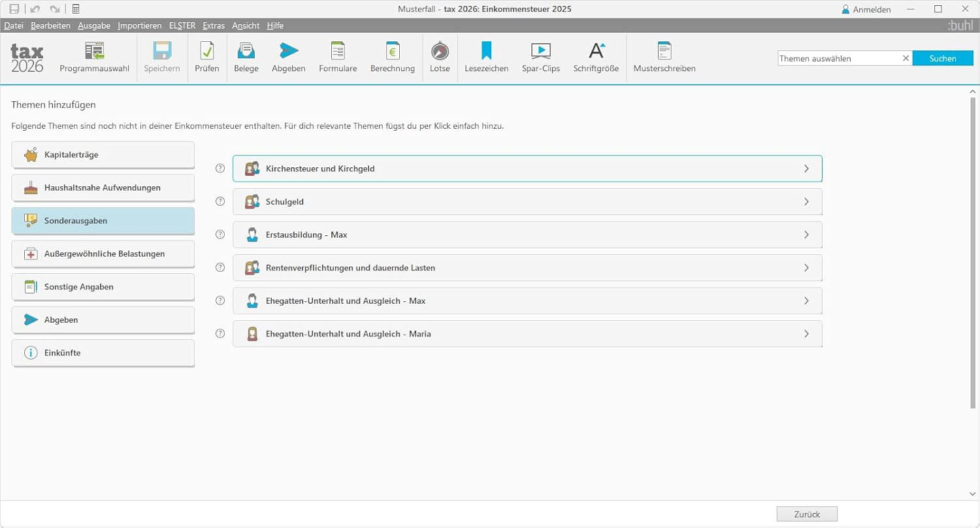Image resolution: width=980 pixels, height=528 pixels.
Task: Open the Extras menu
Action: click(214, 25)
